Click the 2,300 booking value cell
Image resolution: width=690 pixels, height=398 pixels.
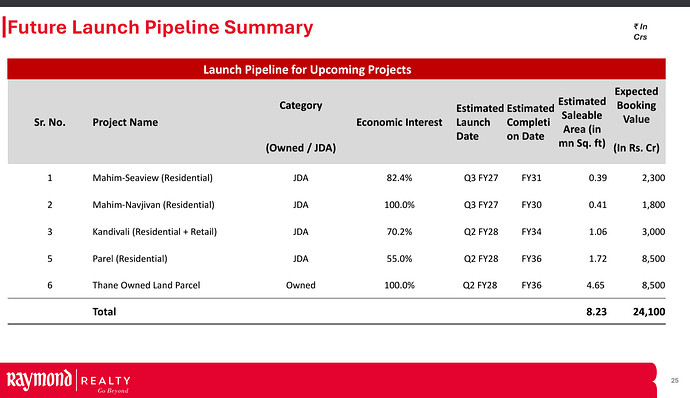click(x=653, y=178)
